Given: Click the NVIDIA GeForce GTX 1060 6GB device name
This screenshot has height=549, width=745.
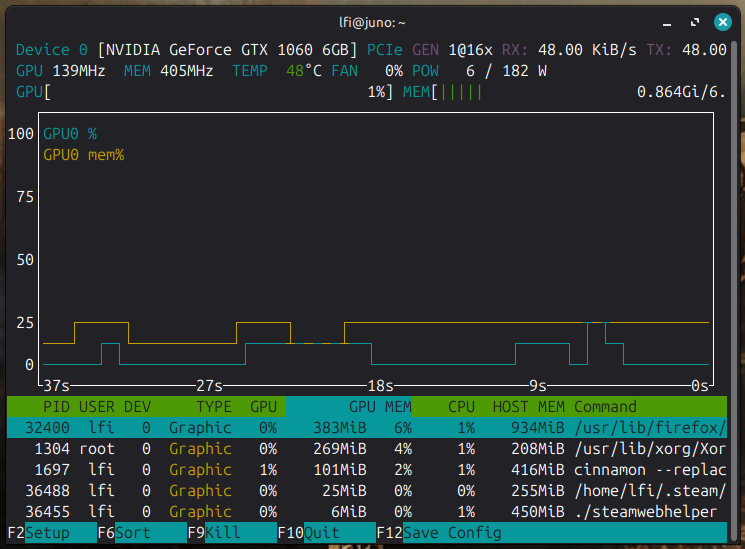Looking at the screenshot, I should point(227,49).
